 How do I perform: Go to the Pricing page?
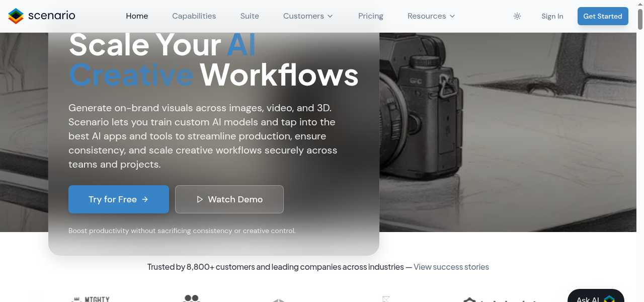click(x=371, y=16)
